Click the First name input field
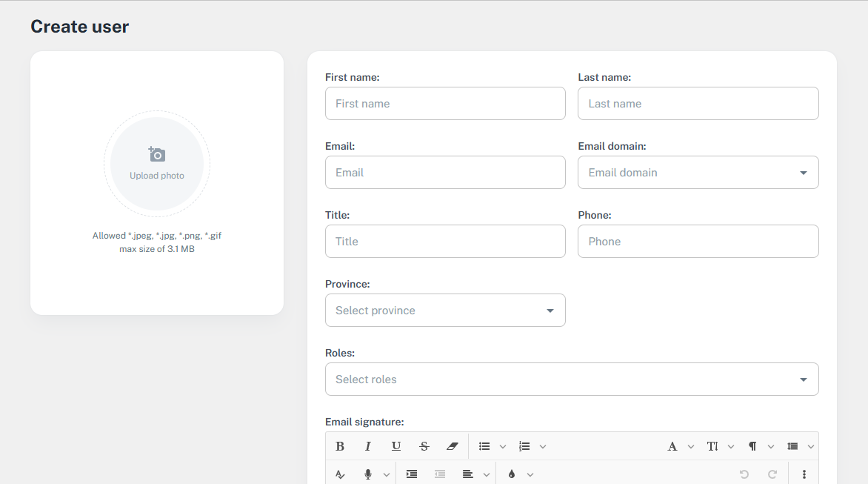Viewport: 868px width, 484px height. pyautogui.click(x=445, y=104)
